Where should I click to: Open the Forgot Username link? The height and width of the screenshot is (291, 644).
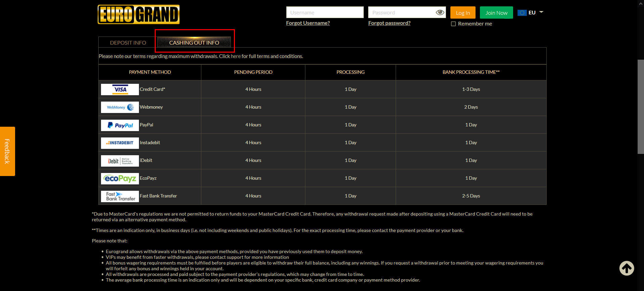(308, 23)
